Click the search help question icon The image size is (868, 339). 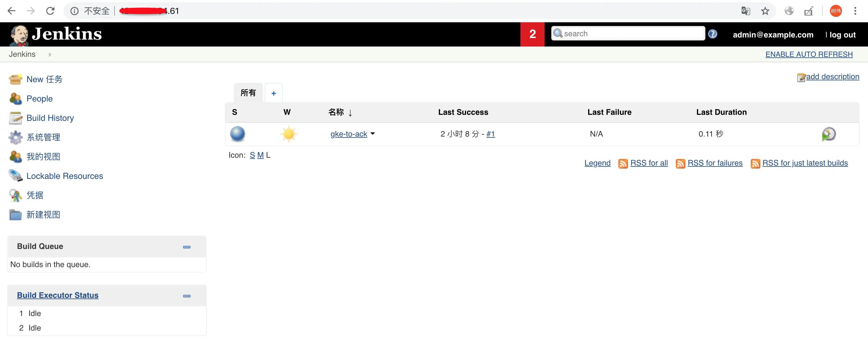tap(712, 34)
